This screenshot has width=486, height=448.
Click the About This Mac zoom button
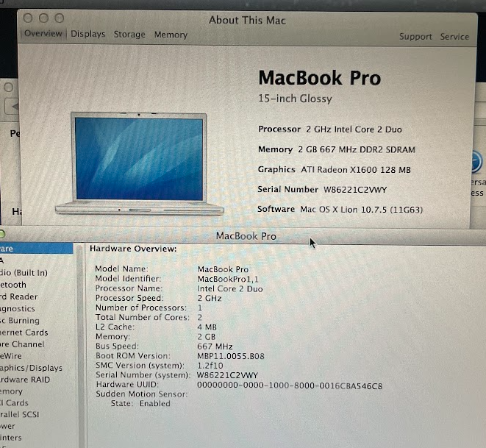(x=60, y=18)
